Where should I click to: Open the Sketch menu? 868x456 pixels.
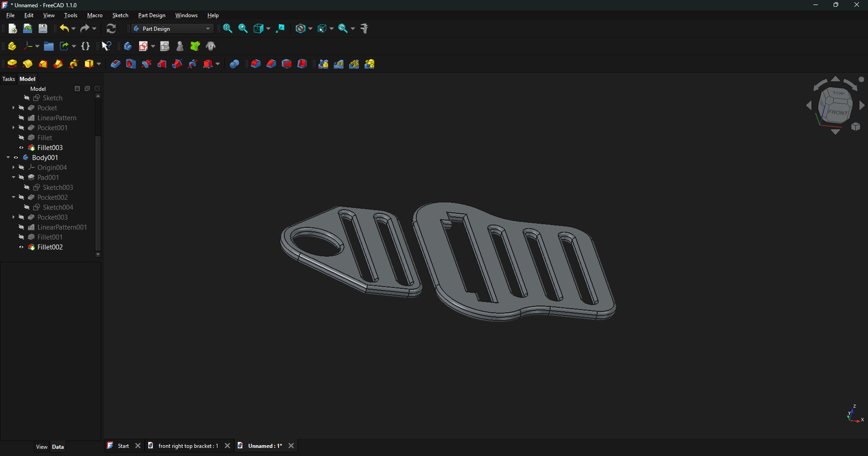click(x=120, y=15)
